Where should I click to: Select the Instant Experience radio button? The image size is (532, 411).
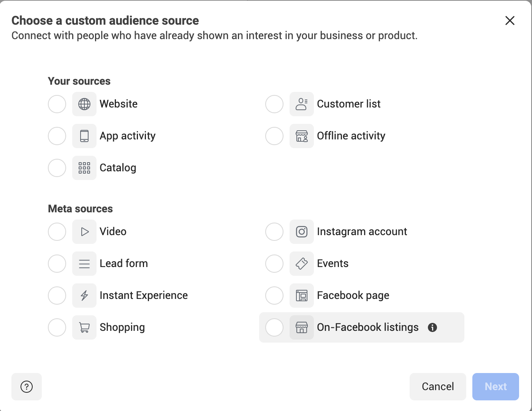[x=57, y=296]
